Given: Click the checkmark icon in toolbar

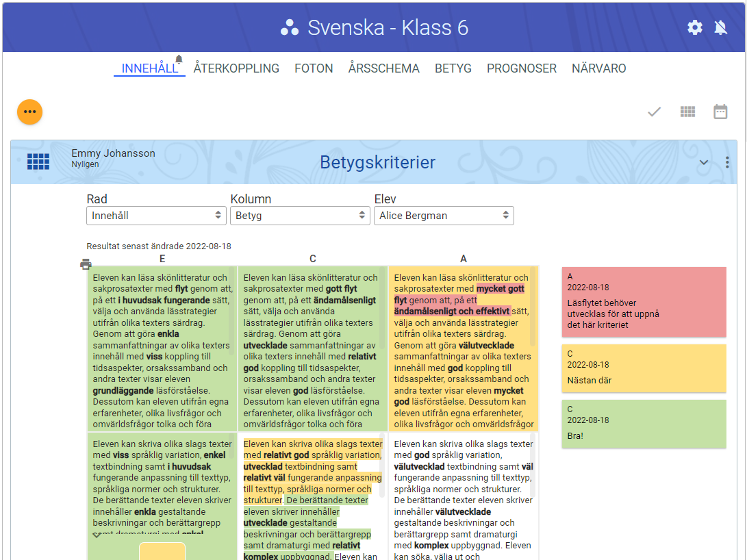Looking at the screenshot, I should pyautogui.click(x=655, y=112).
